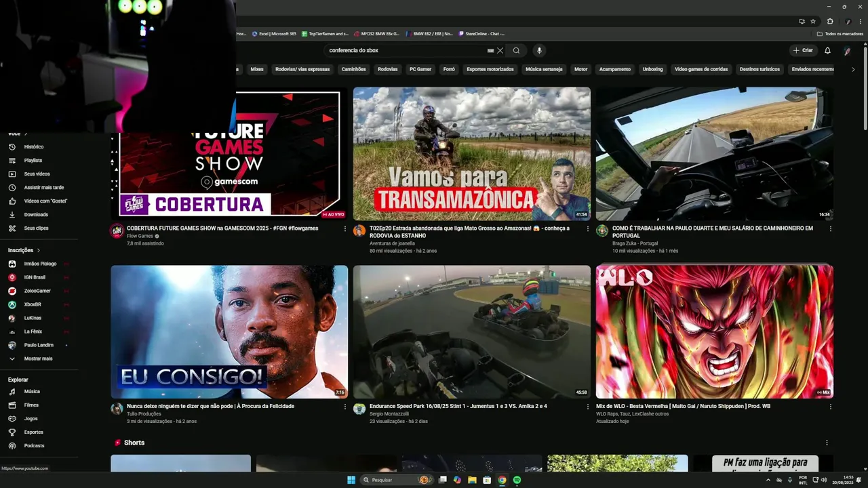The image size is (868, 488).
Task: Open options menu for À Procura da Felicidade video
Action: [345, 407]
